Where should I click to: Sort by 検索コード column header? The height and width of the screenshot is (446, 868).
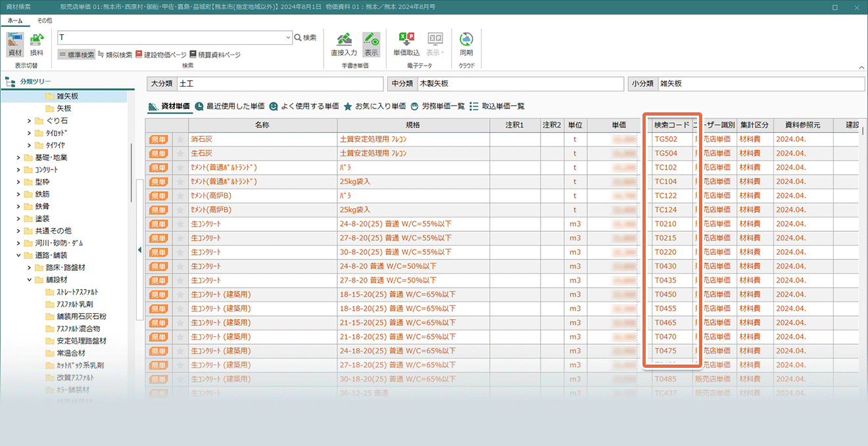click(x=671, y=125)
